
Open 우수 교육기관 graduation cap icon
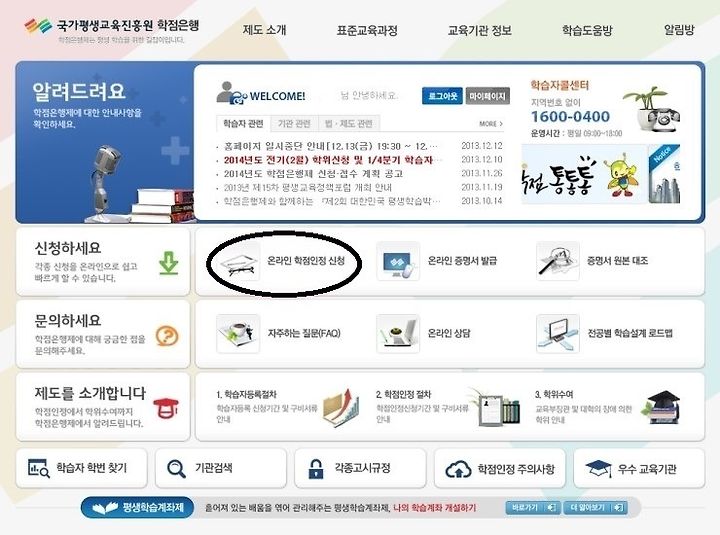point(598,469)
